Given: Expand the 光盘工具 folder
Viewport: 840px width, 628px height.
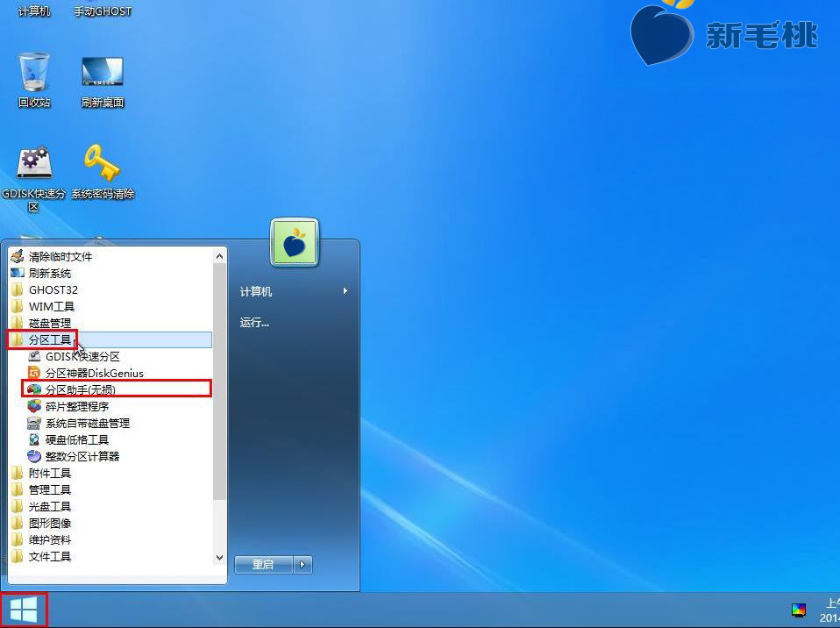Looking at the screenshot, I should (110, 506).
